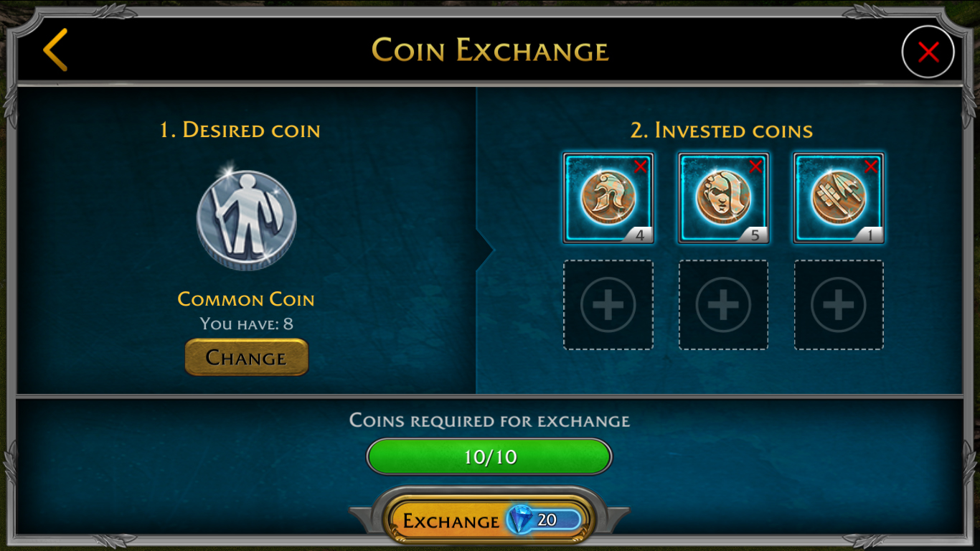This screenshot has width=980, height=551.
Task: Close the Coin Exchange window
Action: pyautogui.click(x=928, y=52)
